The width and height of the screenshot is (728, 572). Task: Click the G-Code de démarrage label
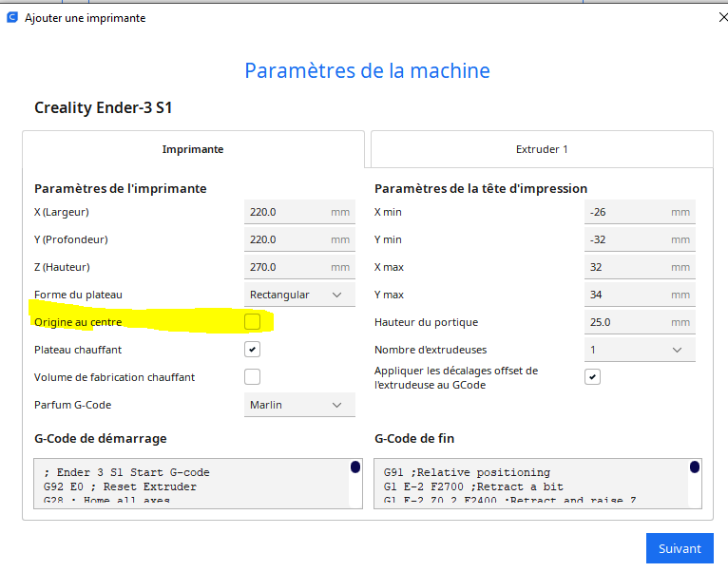(x=101, y=438)
